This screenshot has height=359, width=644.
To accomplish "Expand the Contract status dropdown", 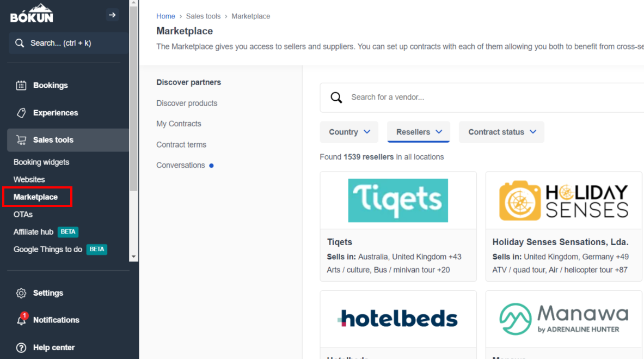I will (x=501, y=132).
